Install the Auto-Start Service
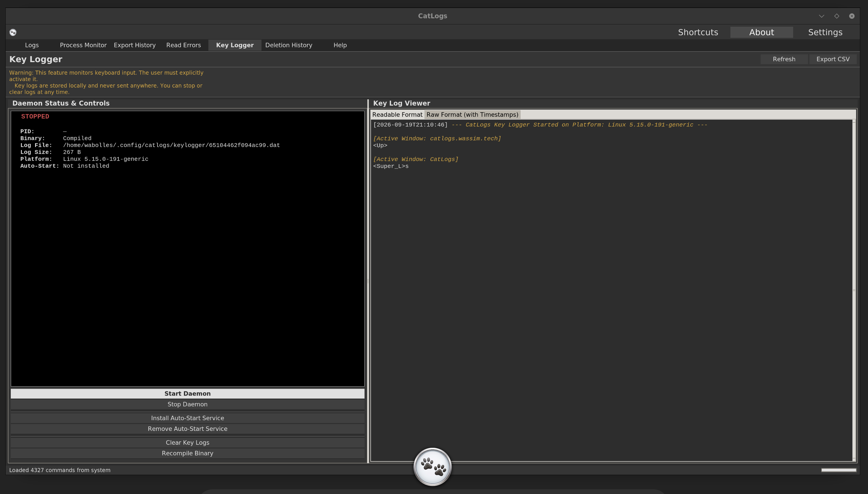868x494 pixels. point(187,418)
